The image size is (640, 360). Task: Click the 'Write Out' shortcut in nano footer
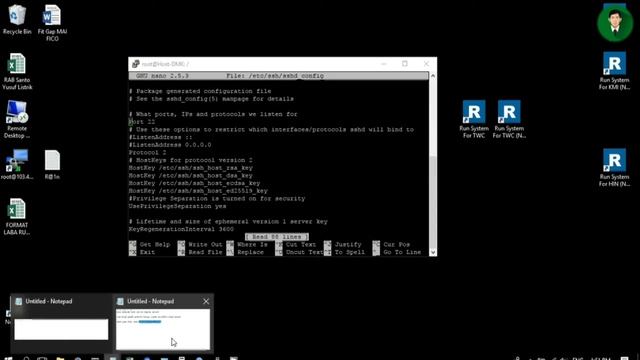(x=200, y=244)
